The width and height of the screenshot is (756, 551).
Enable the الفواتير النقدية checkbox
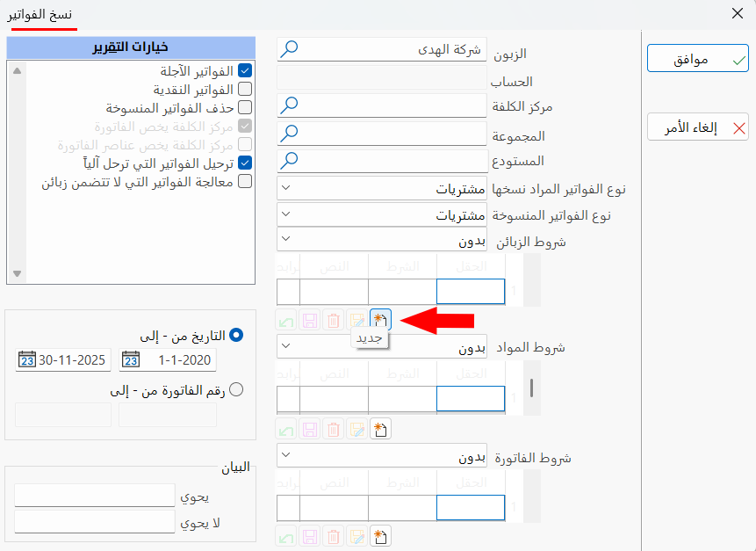tap(246, 89)
